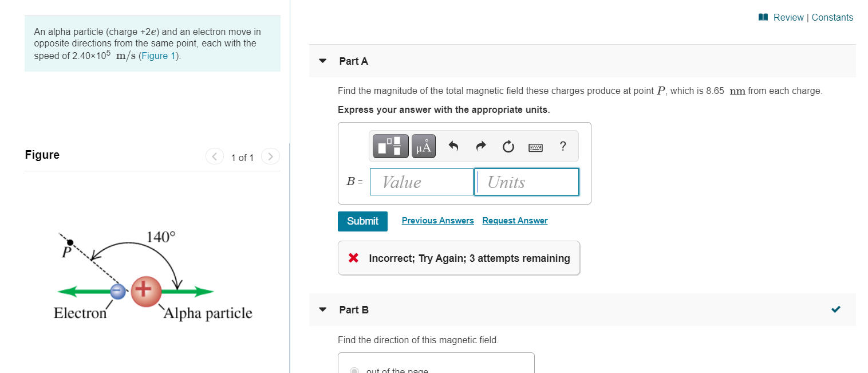
Task: Click the previous figure navigation arrow
Action: pos(215,156)
